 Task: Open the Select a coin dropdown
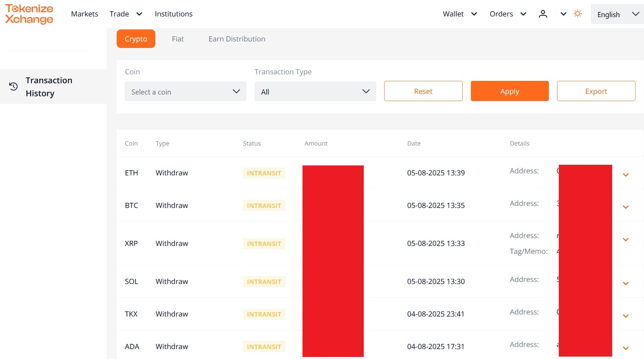185,91
